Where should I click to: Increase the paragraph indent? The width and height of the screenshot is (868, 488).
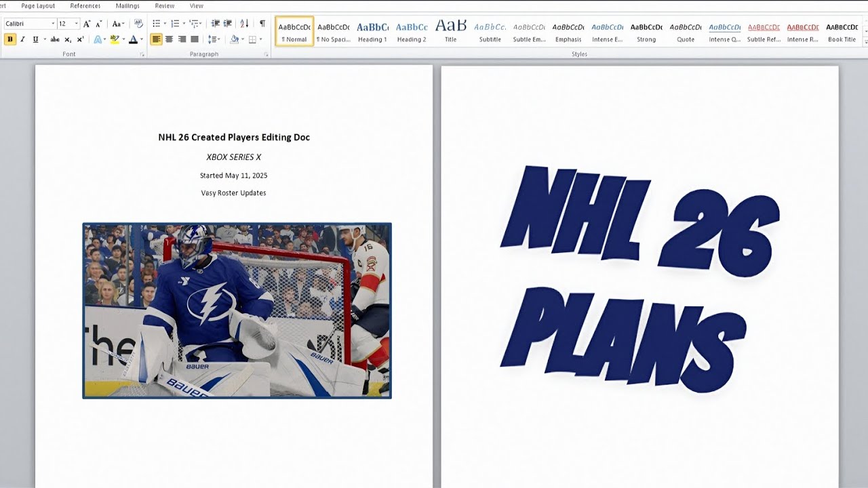[x=227, y=24]
